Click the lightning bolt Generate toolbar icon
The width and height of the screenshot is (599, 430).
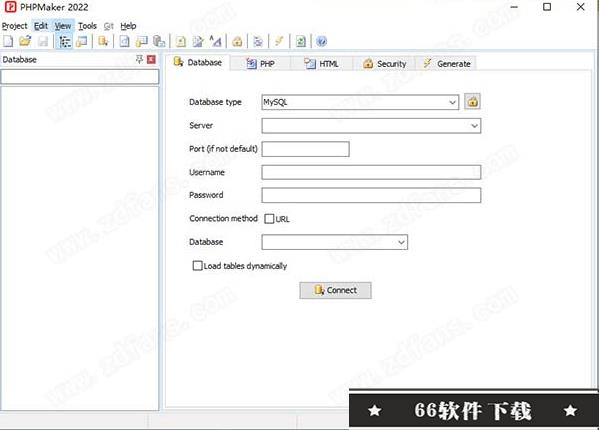[279, 41]
